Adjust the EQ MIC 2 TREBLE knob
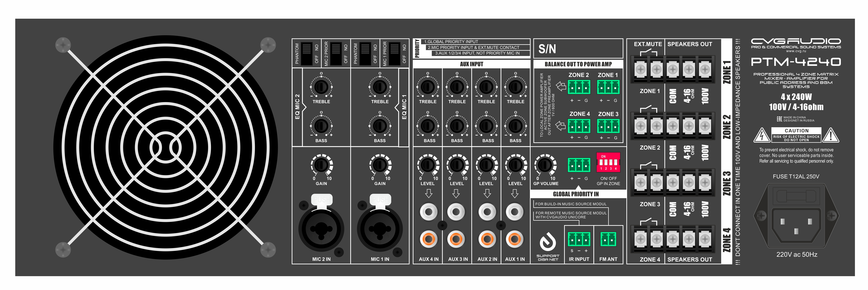Screen dimensions: 868x290 tap(321, 87)
